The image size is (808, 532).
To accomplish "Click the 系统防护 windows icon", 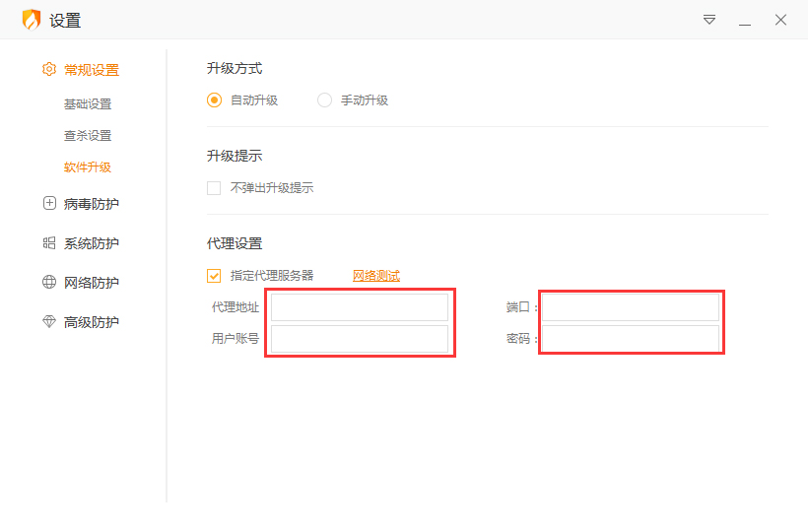I will (49, 243).
